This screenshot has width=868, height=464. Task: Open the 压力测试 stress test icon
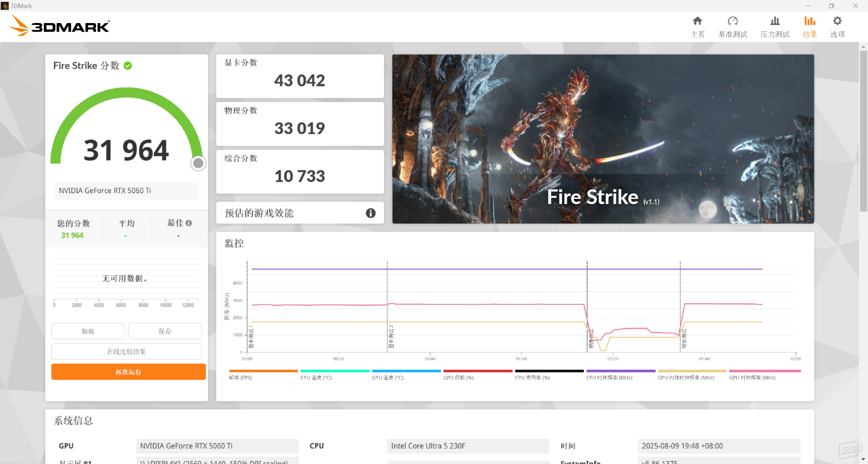(775, 21)
